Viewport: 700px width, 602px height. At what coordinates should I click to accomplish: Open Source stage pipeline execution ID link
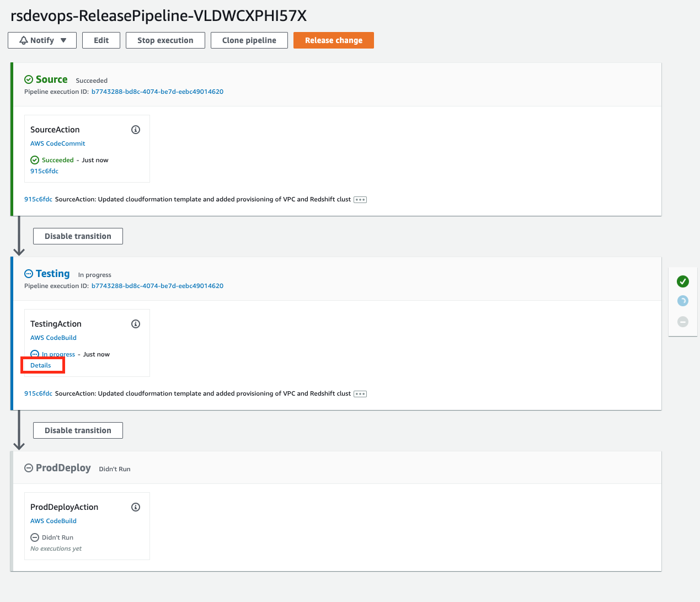(x=157, y=92)
